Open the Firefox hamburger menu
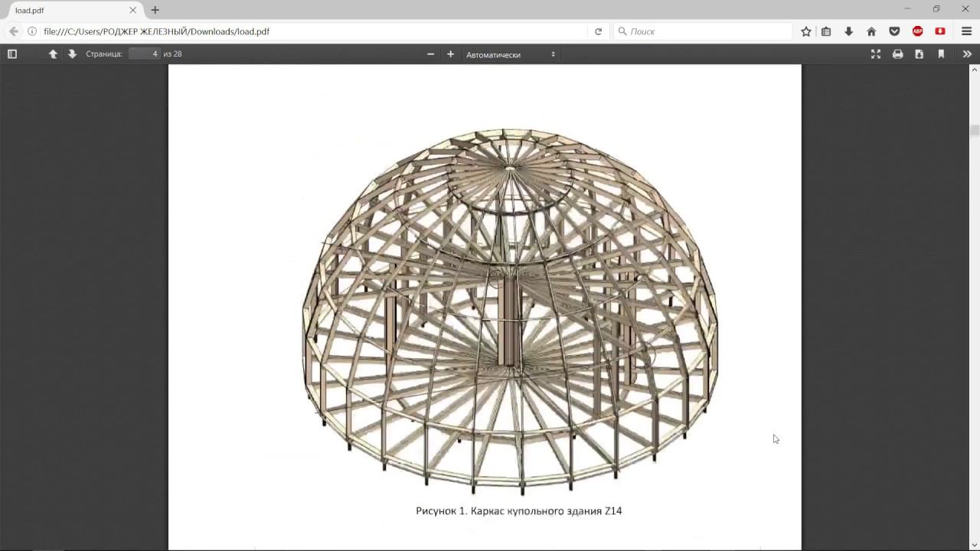 tap(966, 31)
